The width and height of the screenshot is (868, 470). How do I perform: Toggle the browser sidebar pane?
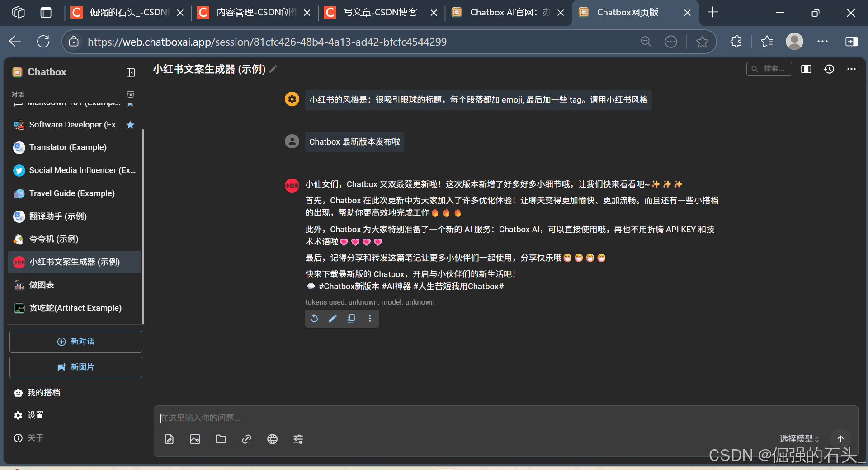click(851, 42)
